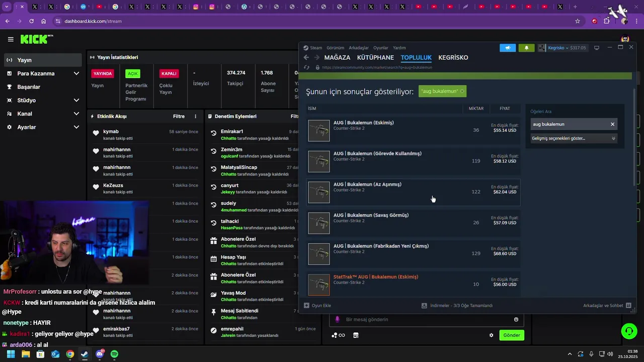644x362 pixels.
Task: Open the Windows Start menu
Action: [11, 354]
